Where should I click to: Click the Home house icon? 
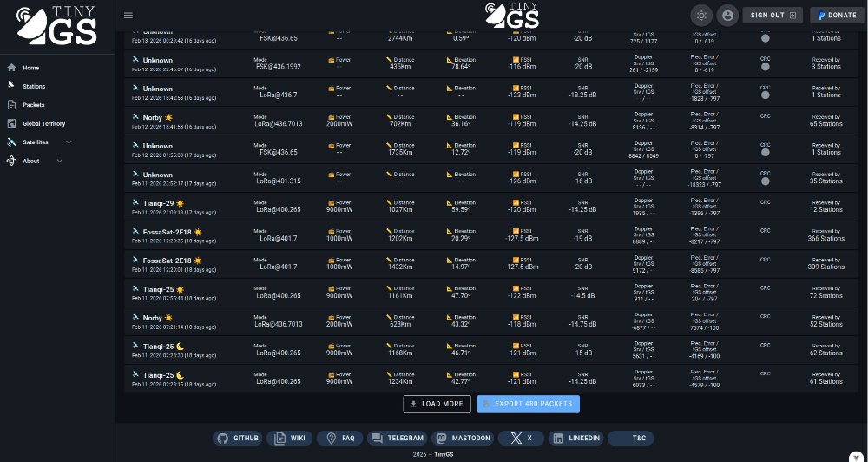click(11, 68)
